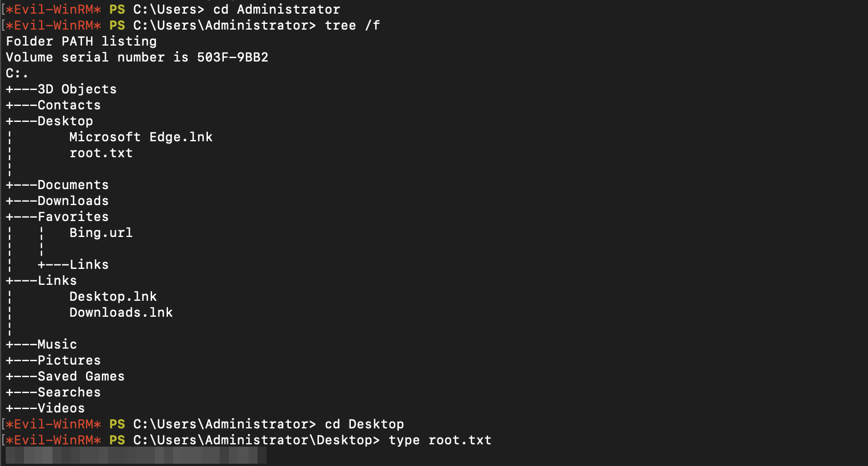868x466 pixels.
Task: Click the 'type root.txt' command text
Action: 440,440
